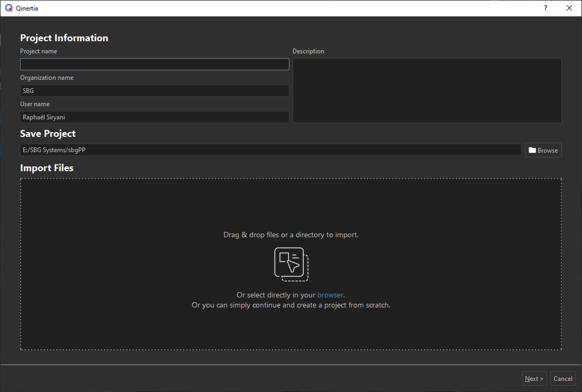Click the Organization name field containing SBG
The image size is (582, 392).
(154, 91)
